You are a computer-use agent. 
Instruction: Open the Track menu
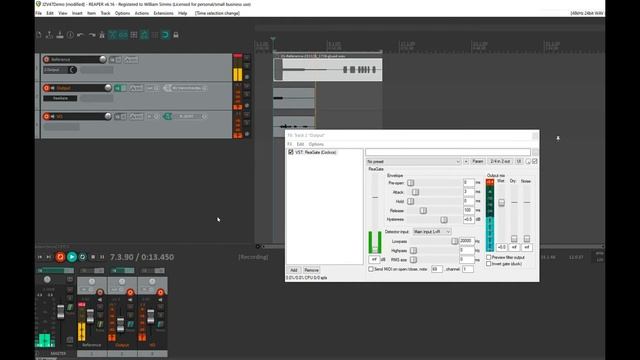[105, 13]
